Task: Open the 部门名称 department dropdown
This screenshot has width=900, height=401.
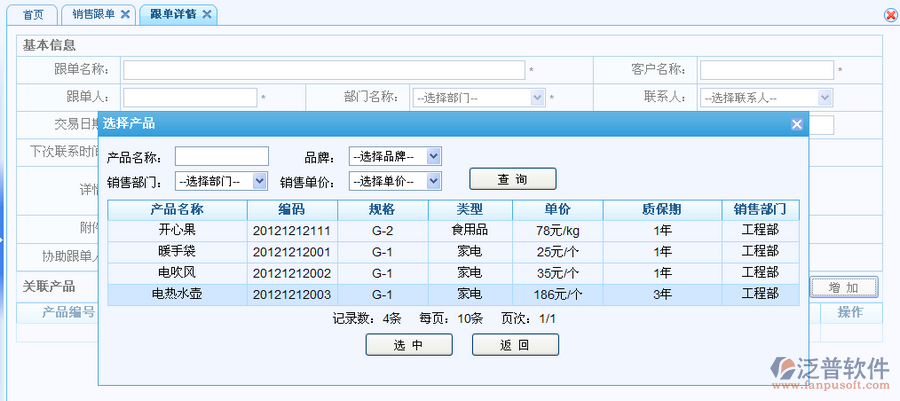Action: pos(478,98)
